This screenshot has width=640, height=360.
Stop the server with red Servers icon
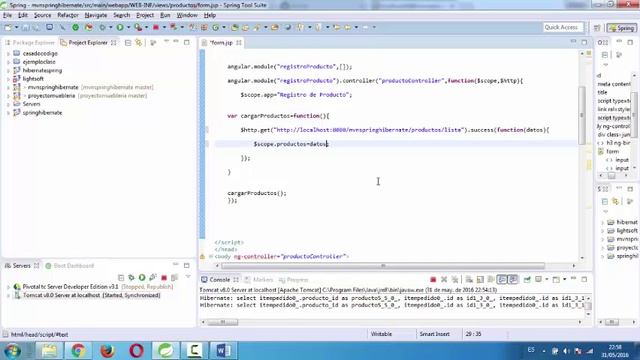(x=164, y=278)
